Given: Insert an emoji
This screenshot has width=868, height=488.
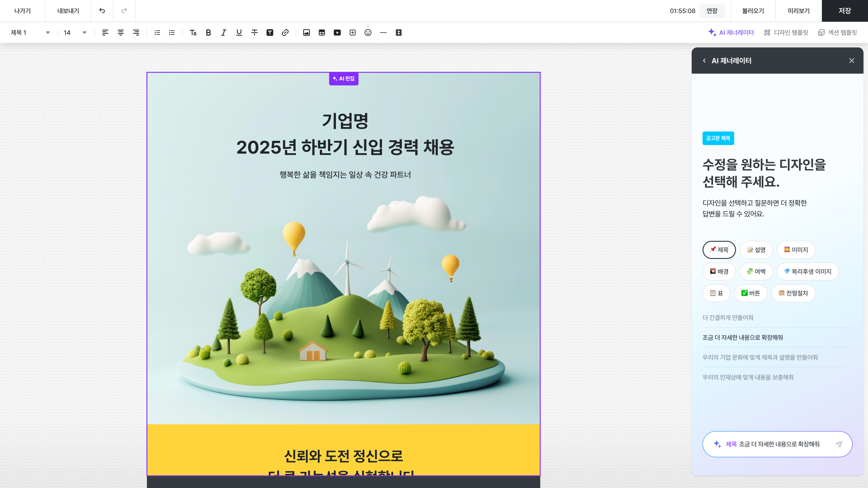Looking at the screenshot, I should pos(368,32).
